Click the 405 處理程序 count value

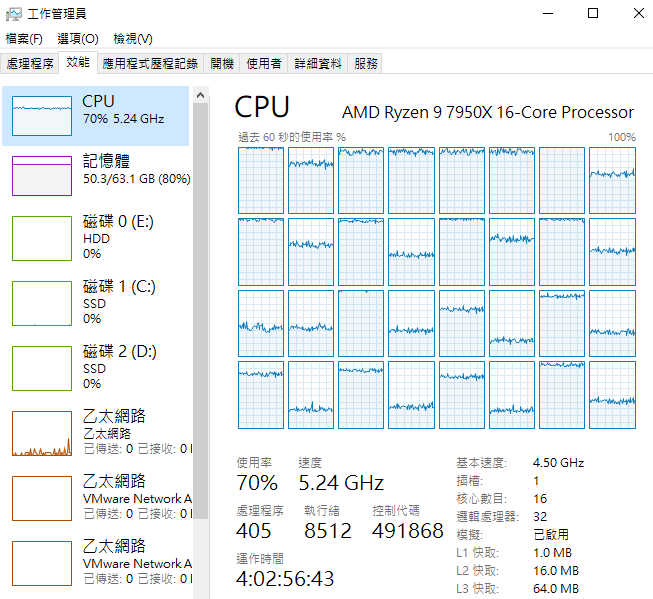253,531
